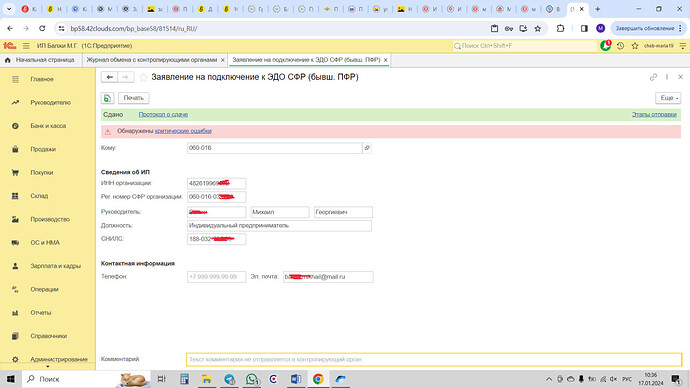This screenshot has height=388, width=690.
Task: Open the notifications bell with red badge
Action: click(x=606, y=45)
